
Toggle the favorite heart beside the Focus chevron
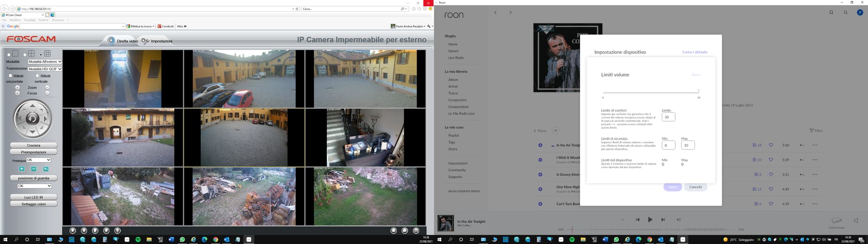pyautogui.click(x=555, y=131)
